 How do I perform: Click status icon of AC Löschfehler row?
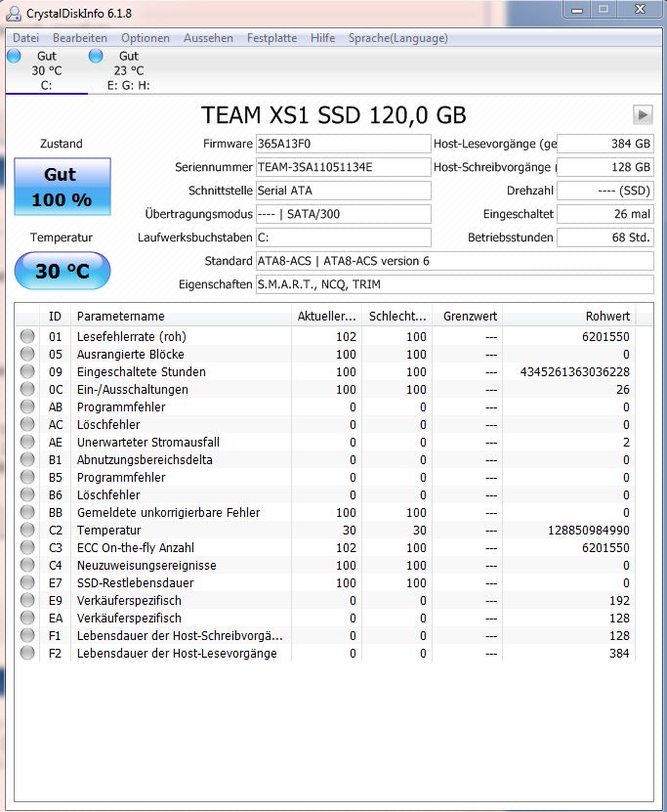tap(27, 424)
